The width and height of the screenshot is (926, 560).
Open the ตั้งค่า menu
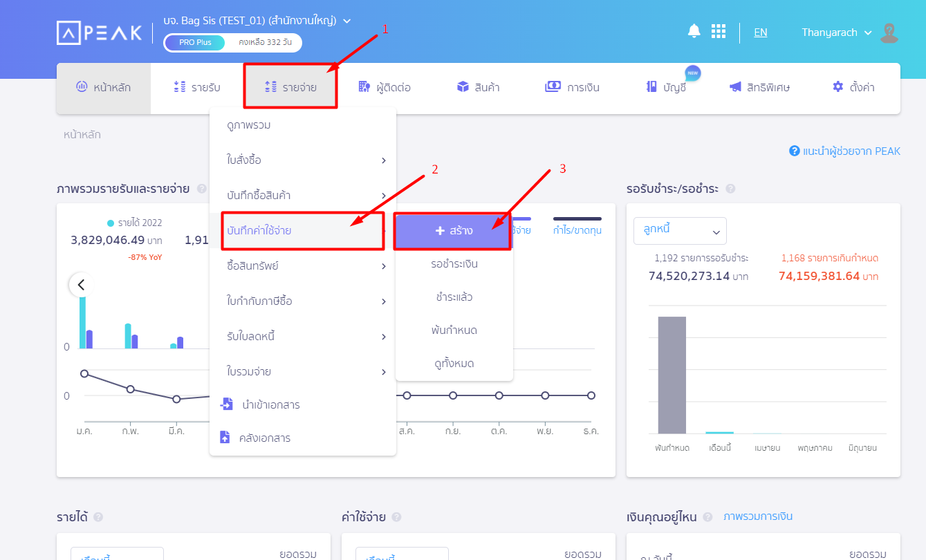click(853, 88)
